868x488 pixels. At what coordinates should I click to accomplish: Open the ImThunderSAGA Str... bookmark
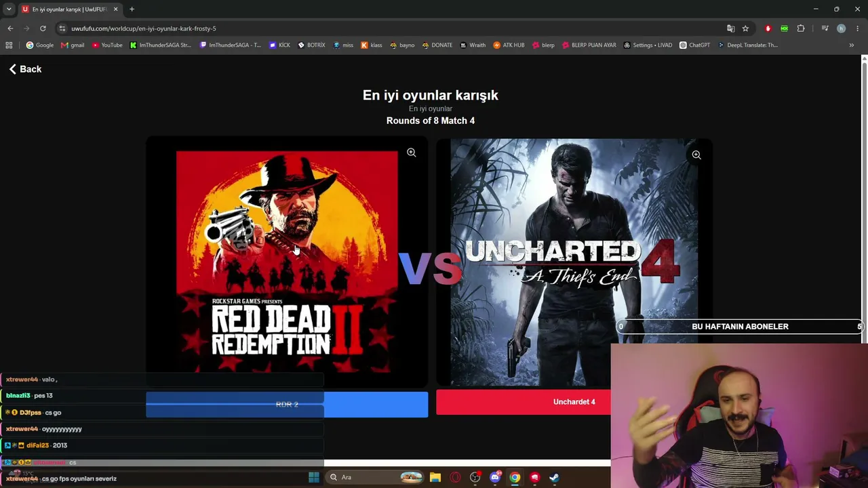point(161,45)
